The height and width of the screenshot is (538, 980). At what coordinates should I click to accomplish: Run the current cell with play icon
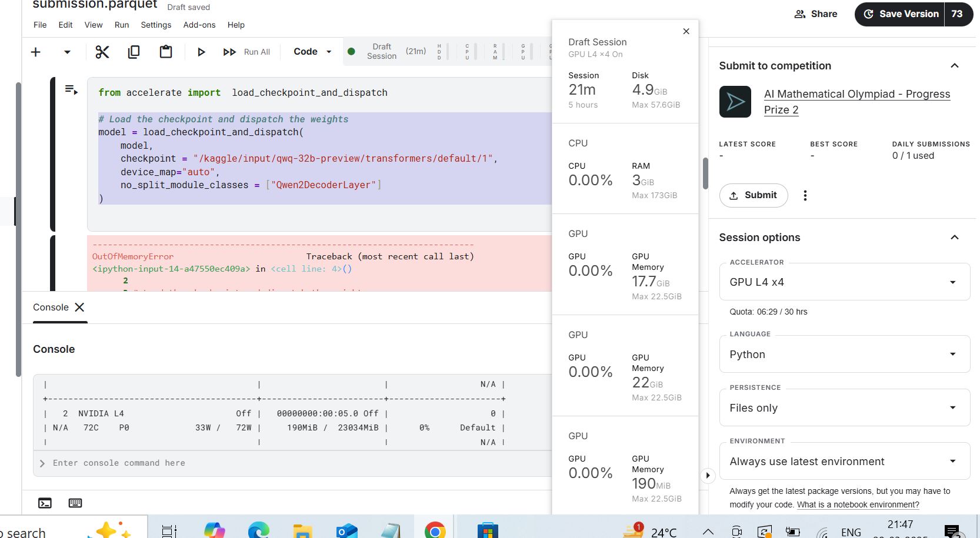click(201, 52)
